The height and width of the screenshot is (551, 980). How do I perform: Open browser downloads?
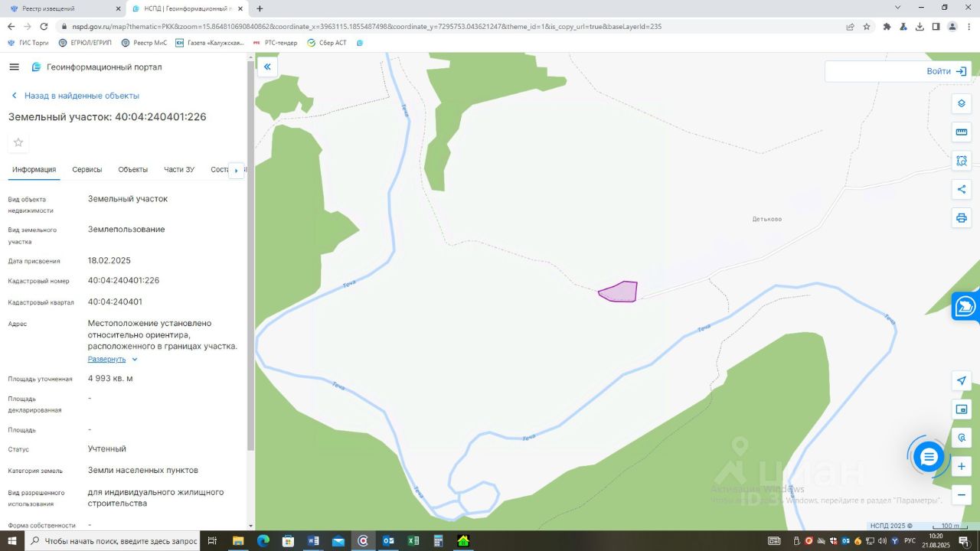coord(920,26)
